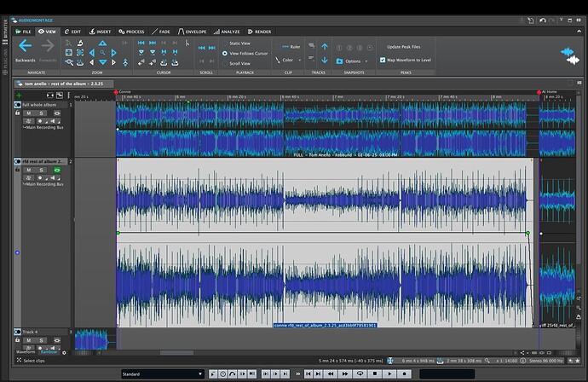This screenshot has width=588, height=382.
Task: Toggle the green monitor button on track 2
Action: [57, 170]
